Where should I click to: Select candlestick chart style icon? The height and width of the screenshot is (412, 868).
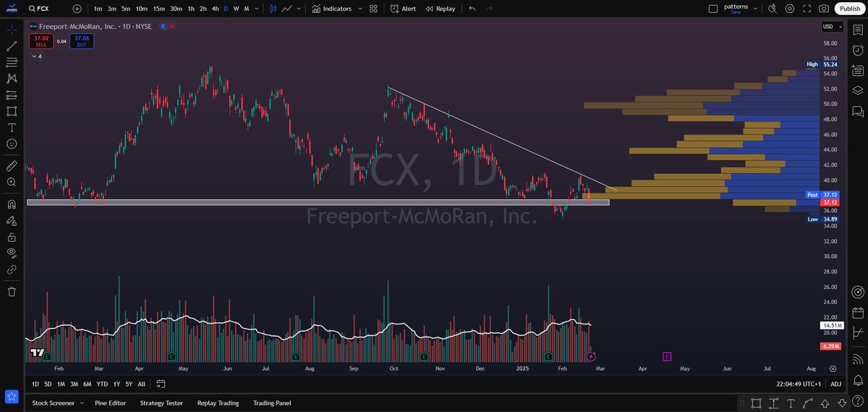[273, 9]
